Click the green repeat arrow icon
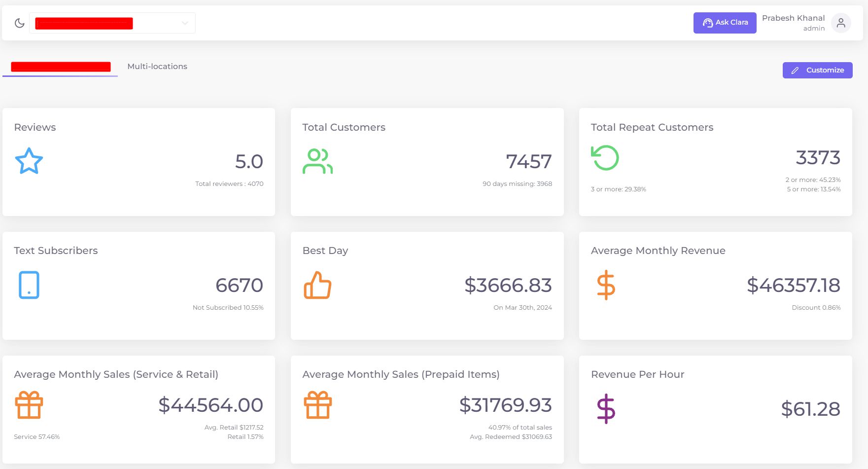This screenshot has height=469, width=868. (x=604, y=158)
